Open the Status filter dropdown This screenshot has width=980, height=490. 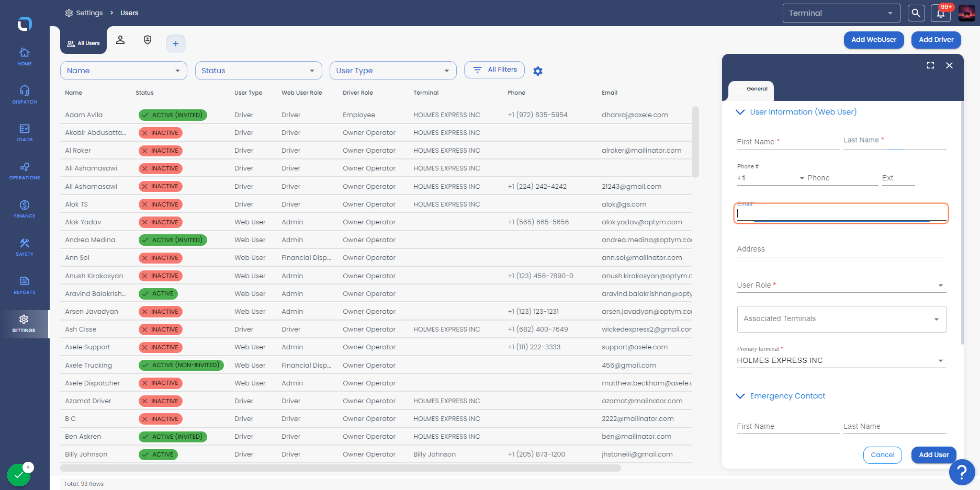(x=258, y=71)
